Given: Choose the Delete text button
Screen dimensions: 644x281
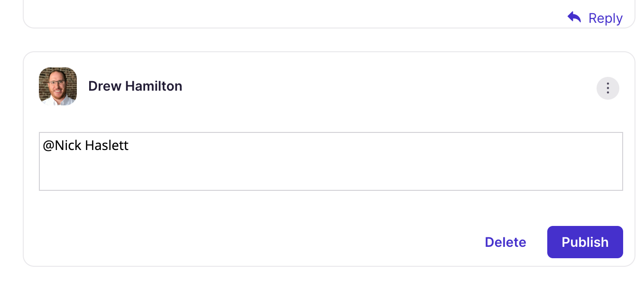Looking at the screenshot, I should (x=506, y=242).
